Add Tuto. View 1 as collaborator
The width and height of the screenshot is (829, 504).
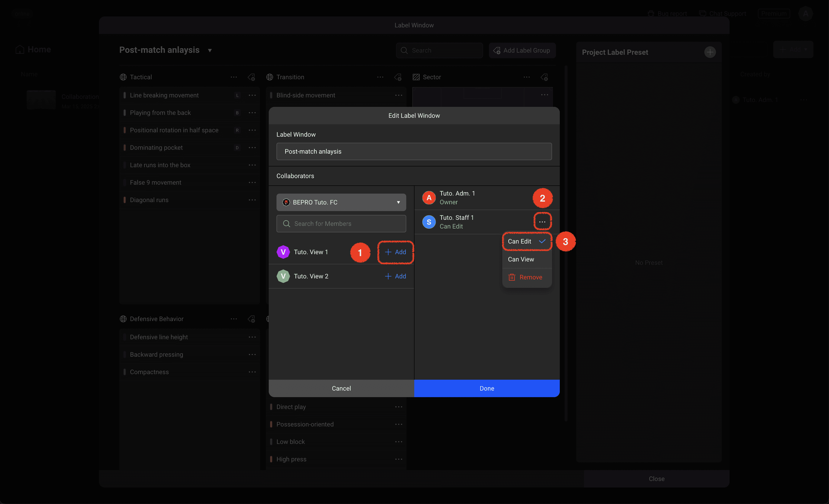[395, 252]
